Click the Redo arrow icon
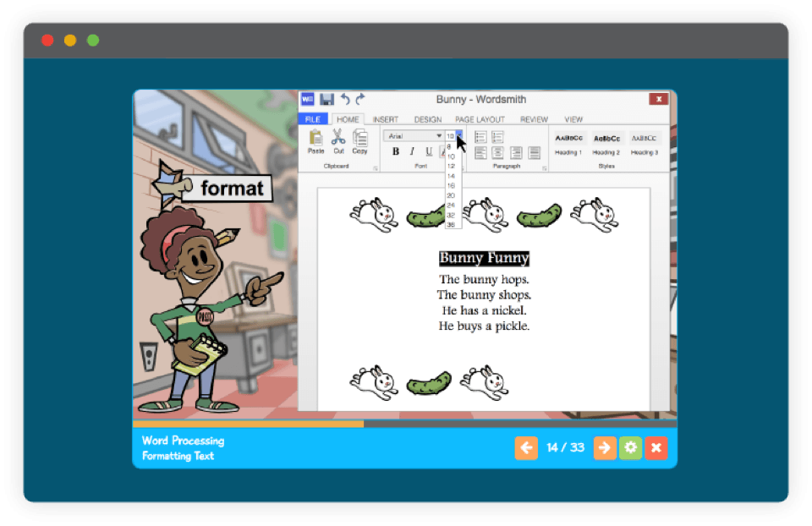 tap(360, 99)
